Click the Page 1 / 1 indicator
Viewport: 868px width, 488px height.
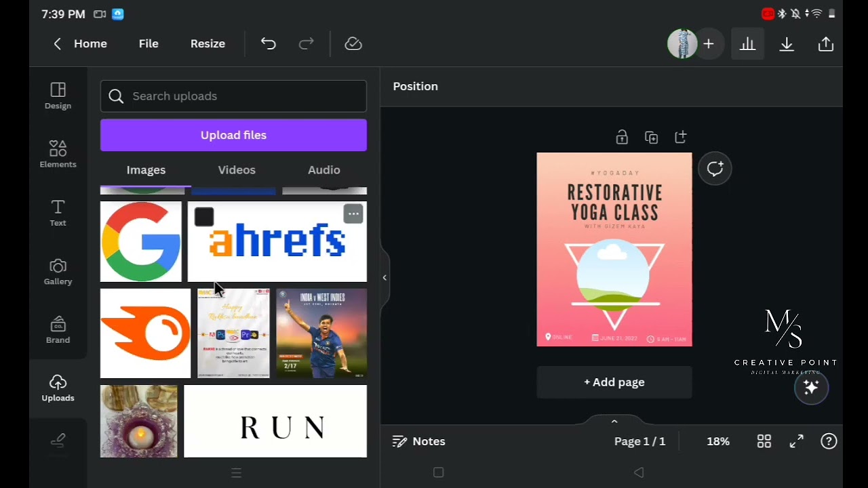[x=640, y=441]
